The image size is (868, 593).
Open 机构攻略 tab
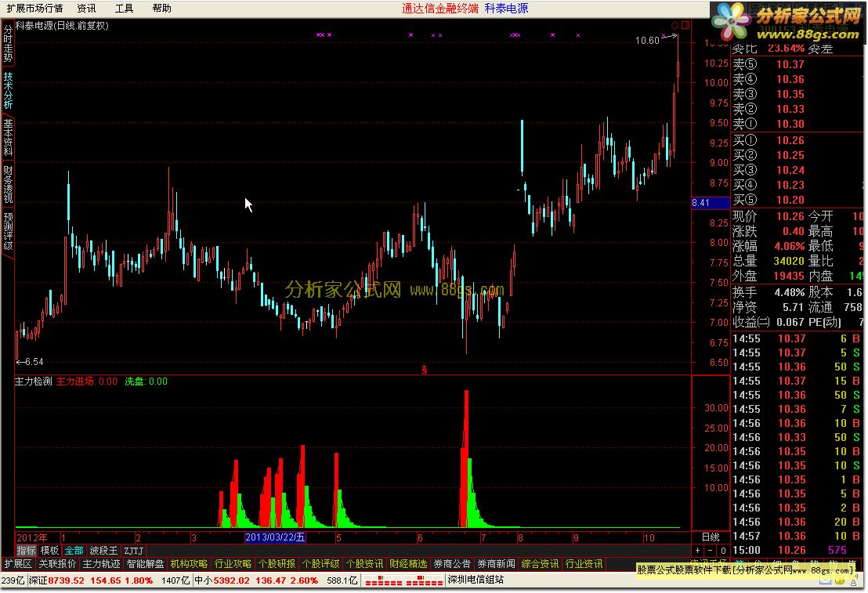(189, 564)
